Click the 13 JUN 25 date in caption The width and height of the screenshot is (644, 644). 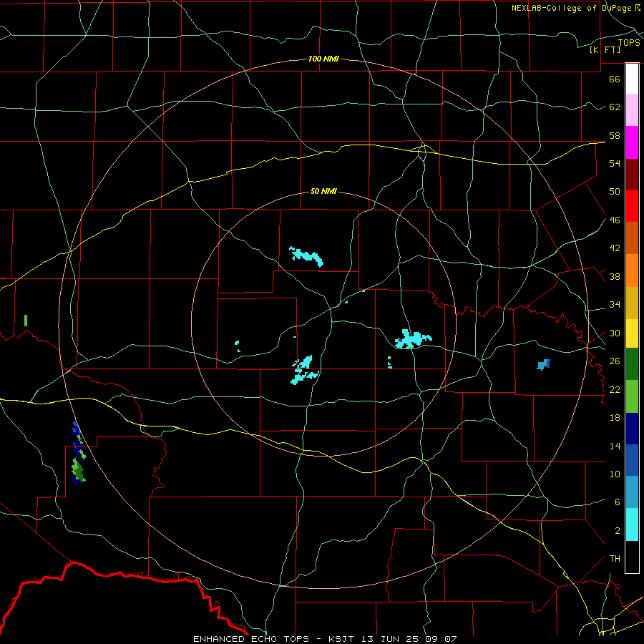point(391,639)
